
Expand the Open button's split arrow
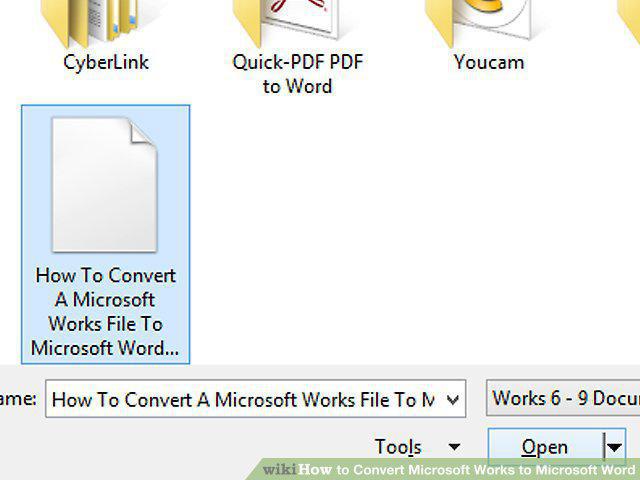(614, 448)
